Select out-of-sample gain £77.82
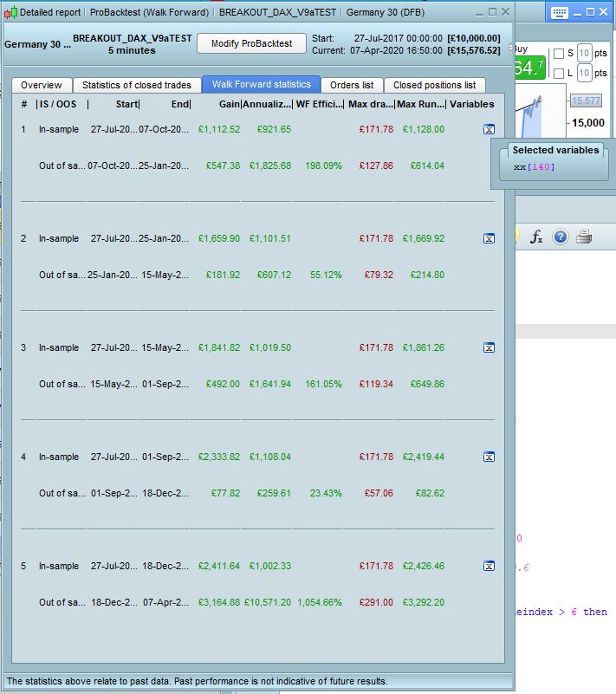 (x=225, y=493)
